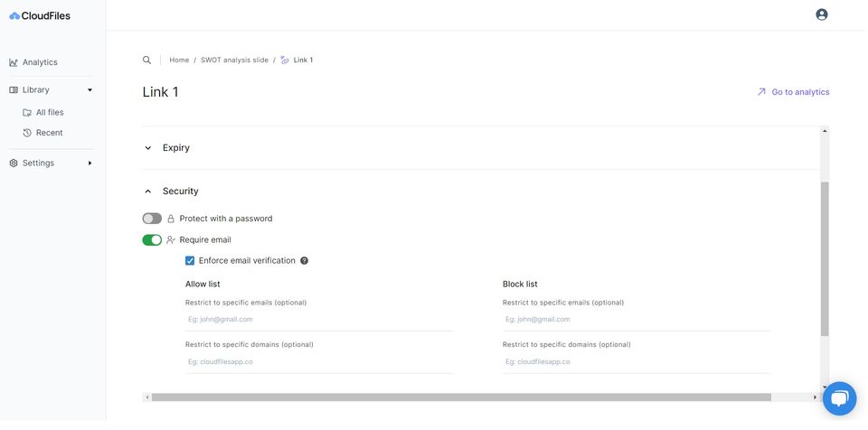This screenshot has height=430, width=868.
Task: Open Analytics in the sidebar
Action: [40, 62]
